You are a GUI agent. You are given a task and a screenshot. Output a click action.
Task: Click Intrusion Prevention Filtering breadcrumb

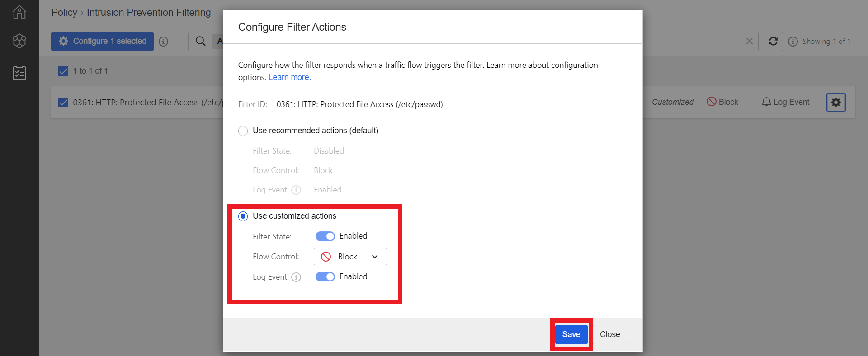[149, 13]
